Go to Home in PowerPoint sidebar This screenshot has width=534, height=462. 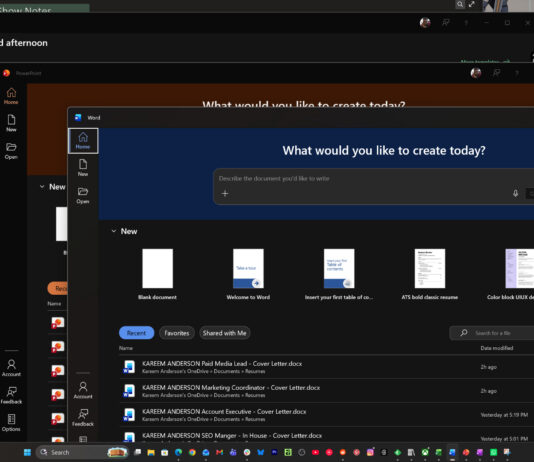(11, 96)
